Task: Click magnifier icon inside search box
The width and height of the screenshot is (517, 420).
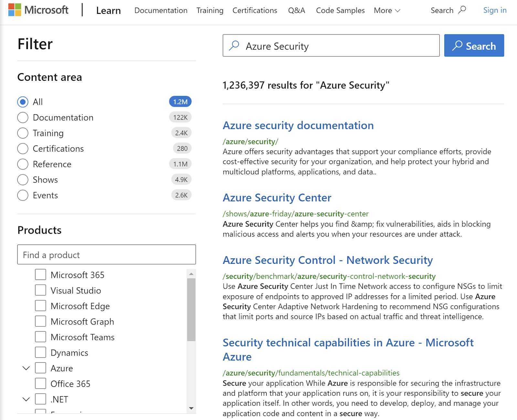Action: coord(234,46)
